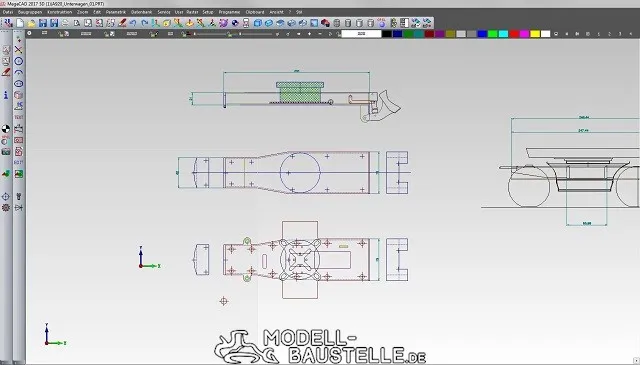The width and height of the screenshot is (640, 365).
Task: Click the red eraser icon in top toolbar
Action: 122,23
